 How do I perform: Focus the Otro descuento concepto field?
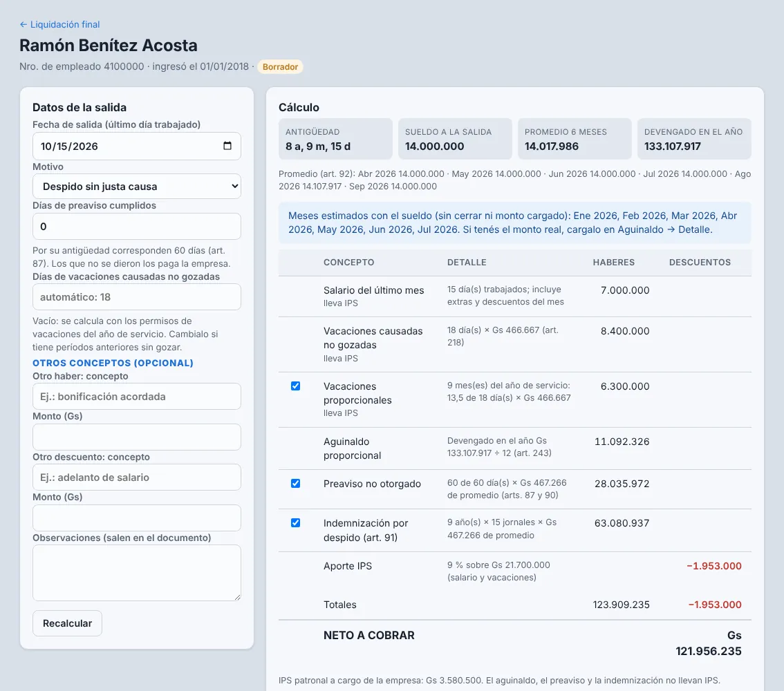[x=136, y=477]
